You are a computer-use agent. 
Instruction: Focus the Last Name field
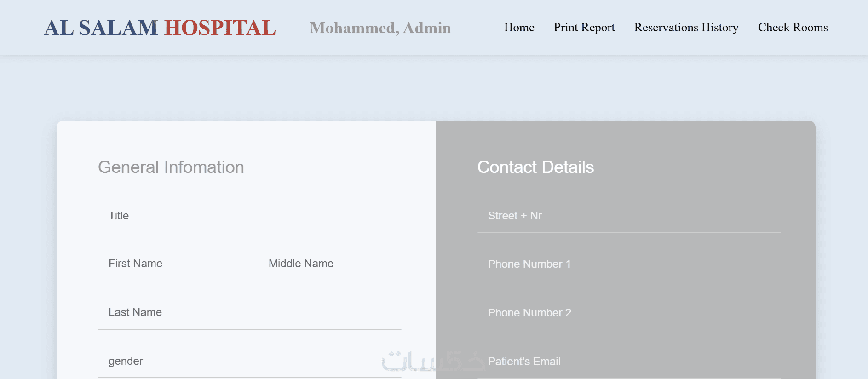(x=249, y=313)
